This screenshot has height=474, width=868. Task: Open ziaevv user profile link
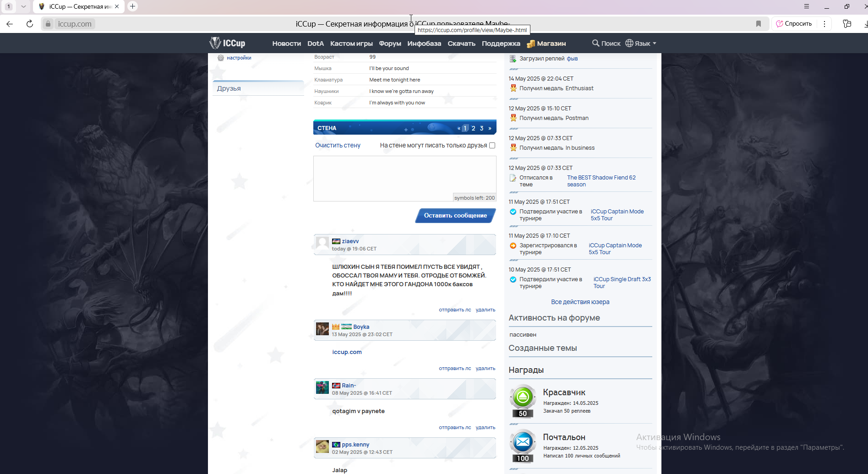click(x=350, y=241)
